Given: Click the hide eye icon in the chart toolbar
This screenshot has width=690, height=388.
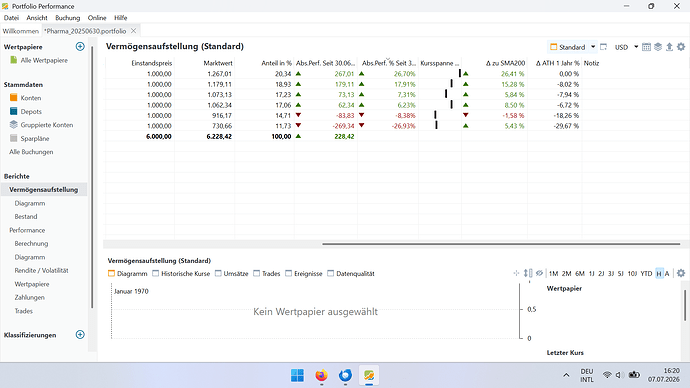Looking at the screenshot, I should [539, 273].
